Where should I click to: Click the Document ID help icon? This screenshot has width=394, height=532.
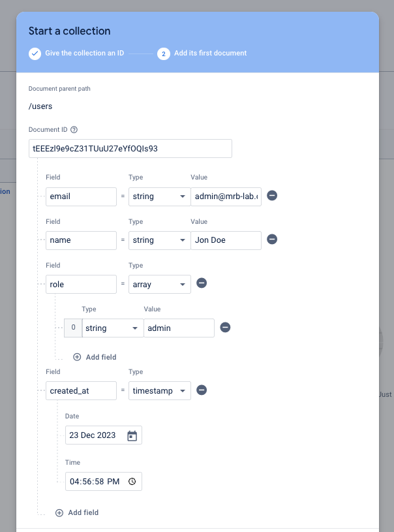[74, 130]
